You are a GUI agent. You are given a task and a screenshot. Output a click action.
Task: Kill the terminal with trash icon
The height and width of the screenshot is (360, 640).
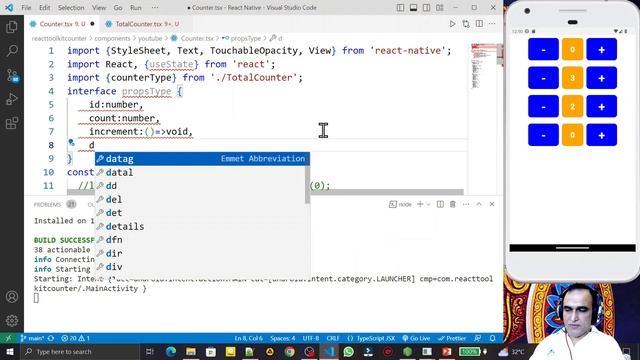(453, 204)
